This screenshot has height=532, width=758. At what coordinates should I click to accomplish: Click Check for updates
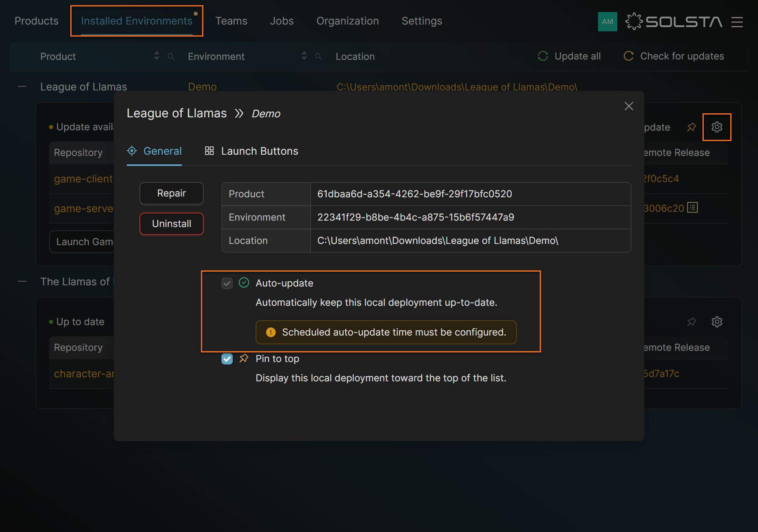pyautogui.click(x=674, y=56)
